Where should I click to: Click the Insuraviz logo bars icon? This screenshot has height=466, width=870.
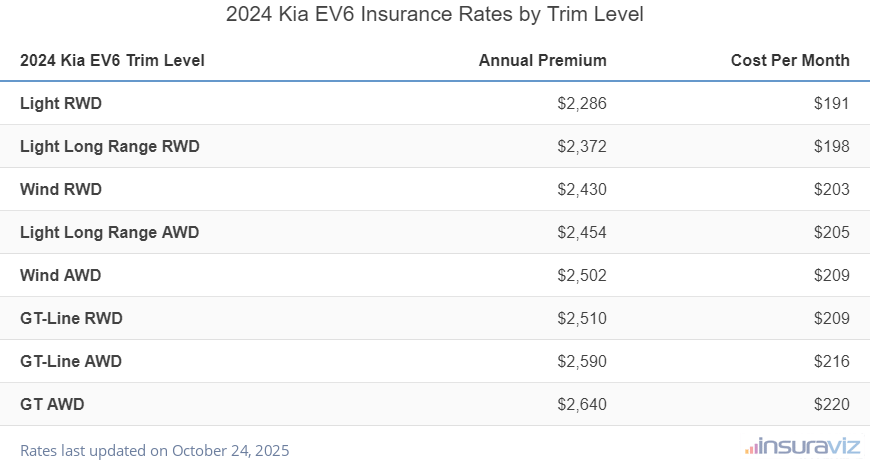coord(750,447)
